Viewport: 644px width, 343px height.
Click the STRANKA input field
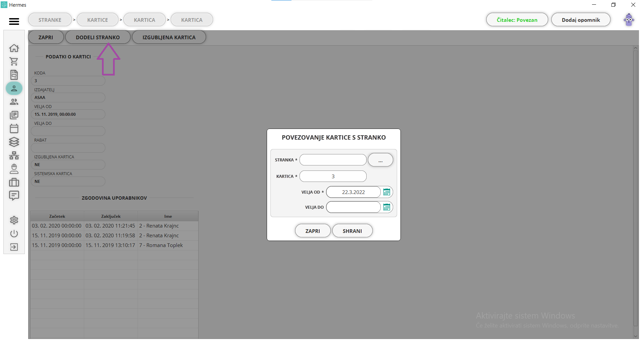tap(333, 160)
